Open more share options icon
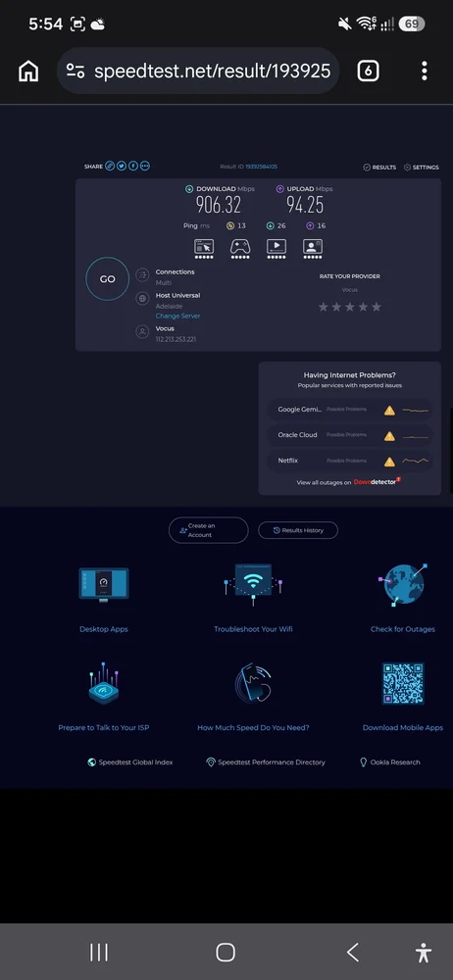The image size is (453, 980). pyautogui.click(x=145, y=166)
